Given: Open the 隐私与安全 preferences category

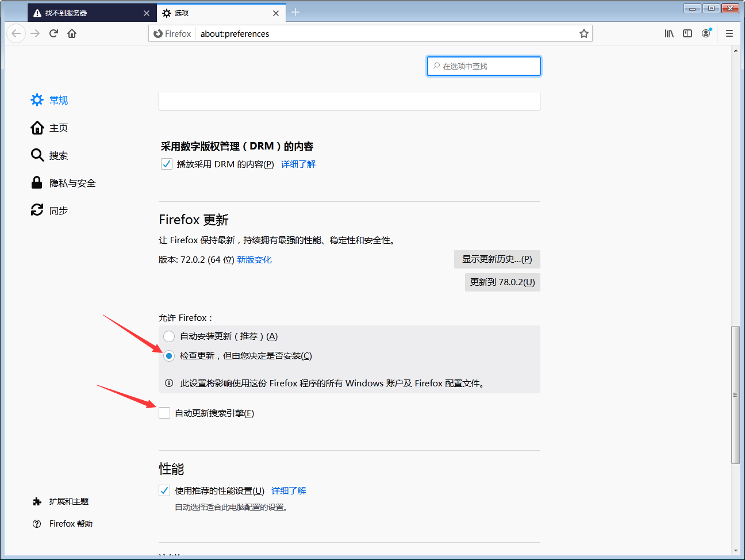Looking at the screenshot, I should [x=72, y=183].
